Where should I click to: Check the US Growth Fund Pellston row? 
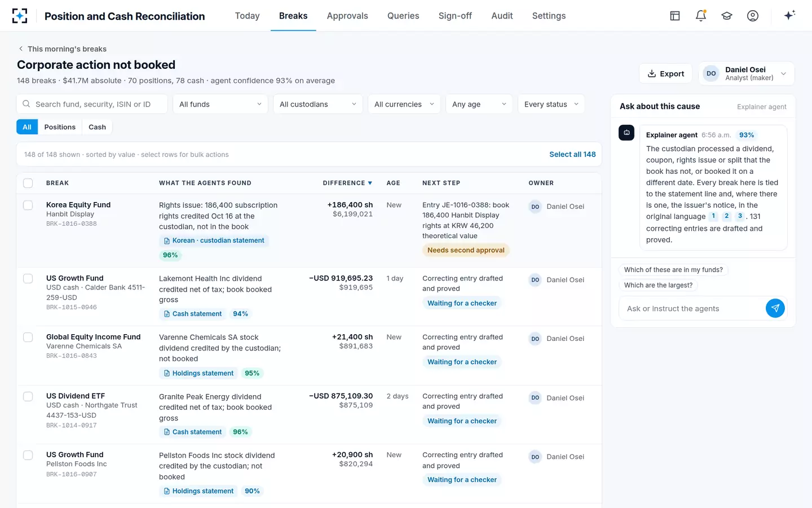(28, 455)
